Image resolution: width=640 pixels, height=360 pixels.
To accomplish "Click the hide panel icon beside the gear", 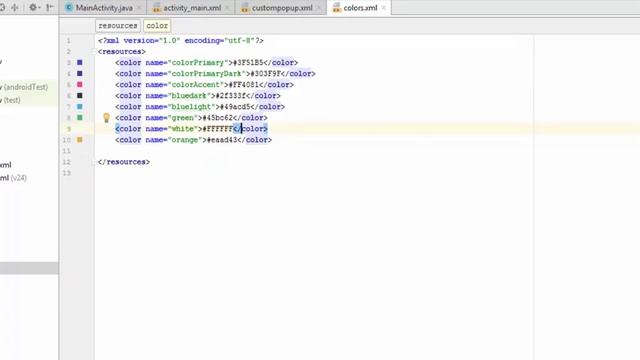I will pos(50,7).
